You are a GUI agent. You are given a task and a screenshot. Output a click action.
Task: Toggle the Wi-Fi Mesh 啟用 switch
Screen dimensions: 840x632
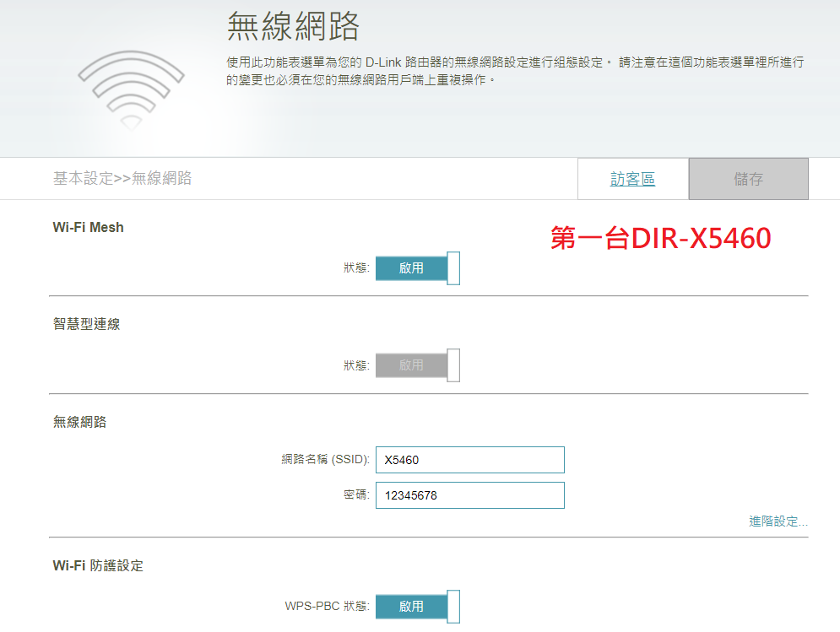[x=417, y=268]
